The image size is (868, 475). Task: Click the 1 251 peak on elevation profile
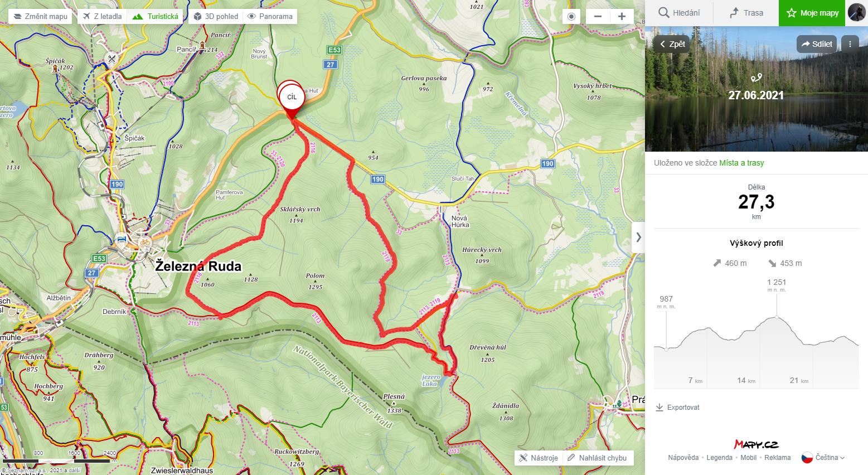[777, 317]
